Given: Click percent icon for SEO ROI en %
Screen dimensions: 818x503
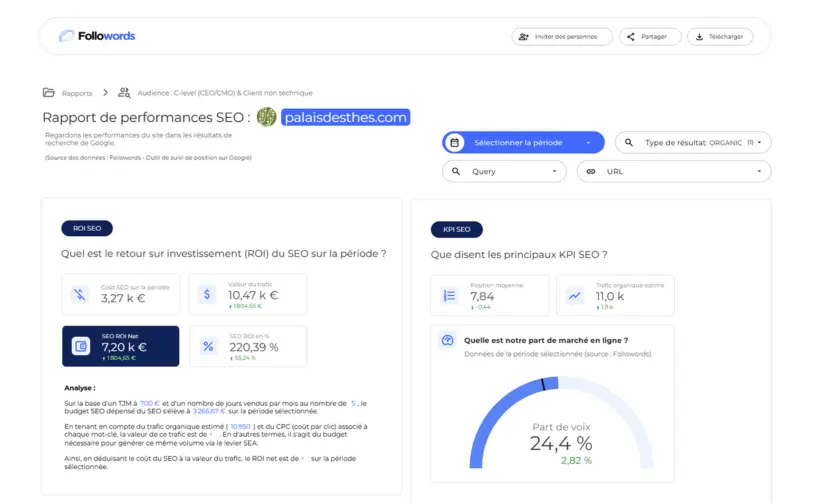Looking at the screenshot, I should point(208,346).
